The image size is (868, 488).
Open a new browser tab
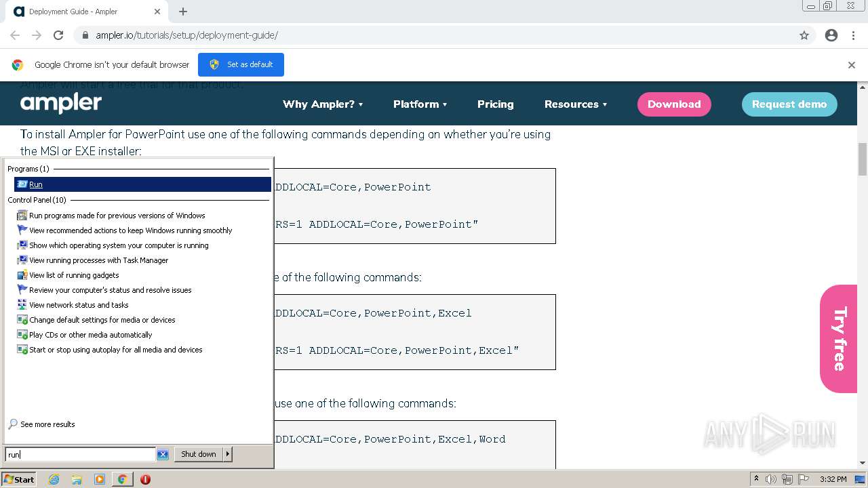[183, 12]
